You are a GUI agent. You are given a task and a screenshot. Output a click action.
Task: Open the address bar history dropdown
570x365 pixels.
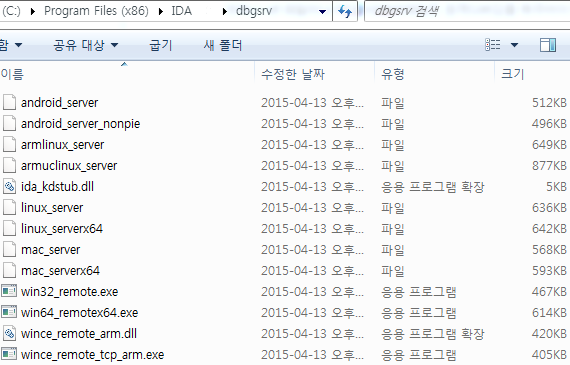[322, 12]
